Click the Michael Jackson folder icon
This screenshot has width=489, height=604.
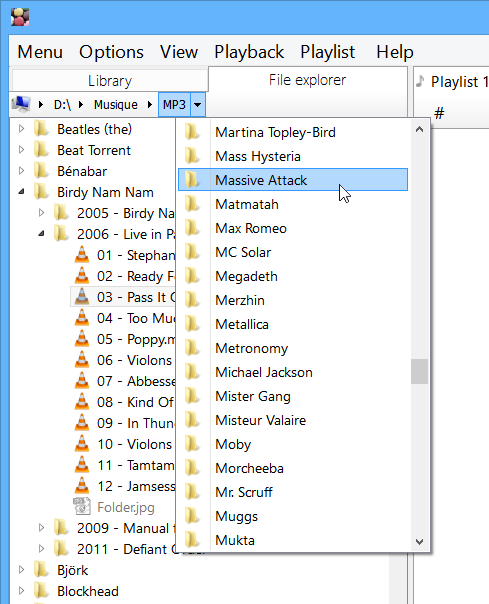pos(192,372)
